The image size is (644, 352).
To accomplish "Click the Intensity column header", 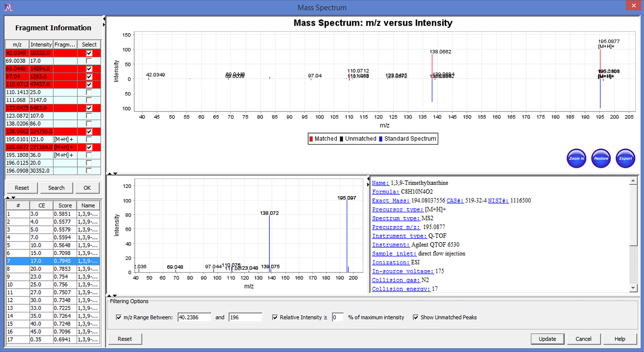I will click(x=41, y=45).
